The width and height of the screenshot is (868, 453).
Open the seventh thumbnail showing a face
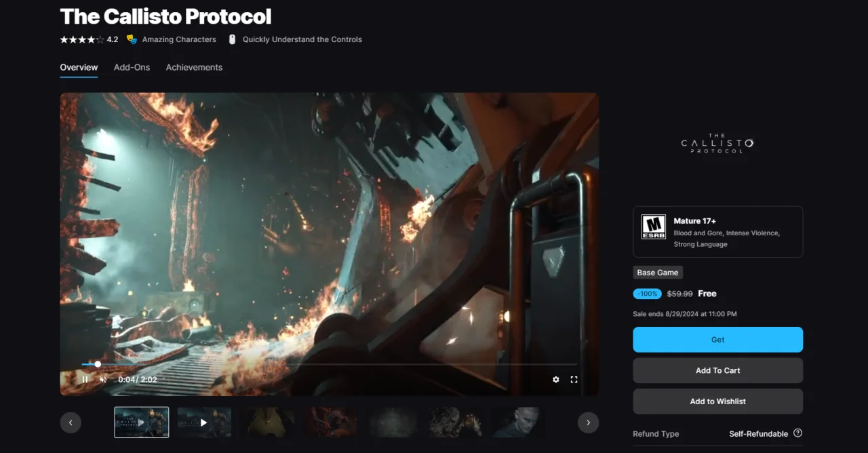tap(517, 422)
